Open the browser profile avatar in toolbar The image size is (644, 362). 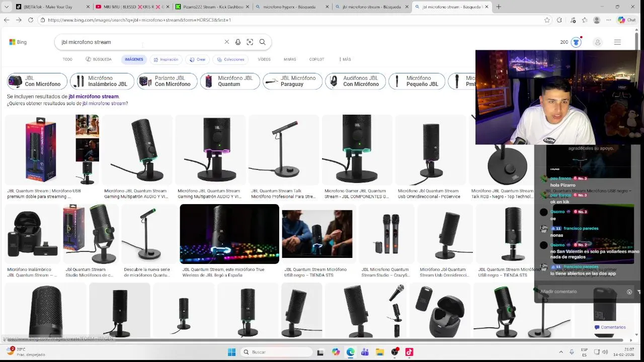[597, 20]
